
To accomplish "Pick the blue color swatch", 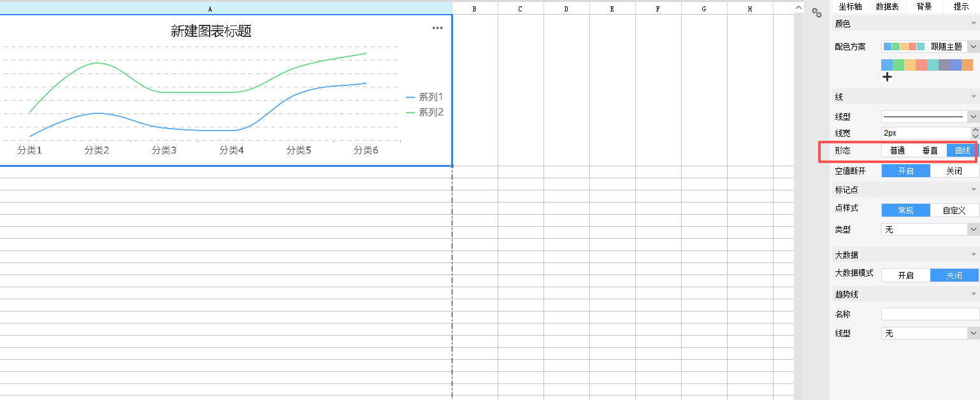I will [887, 65].
